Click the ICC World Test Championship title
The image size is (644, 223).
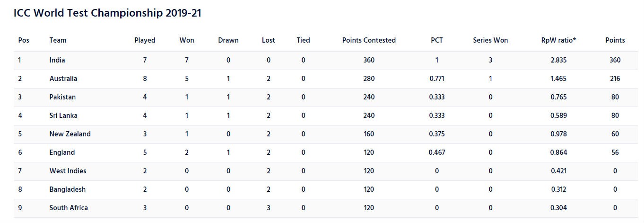tap(107, 13)
